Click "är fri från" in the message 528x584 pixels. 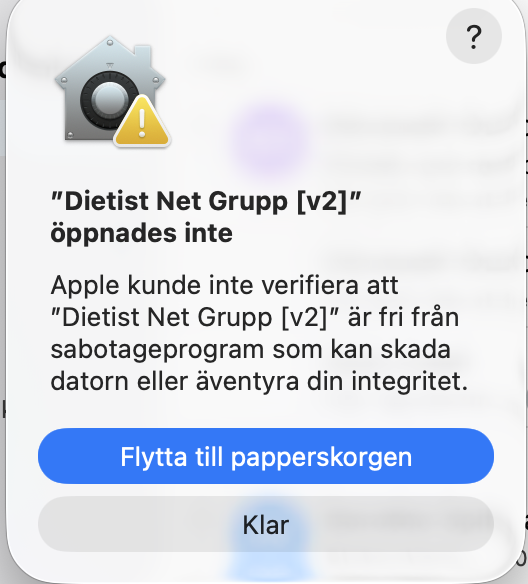click(x=403, y=317)
